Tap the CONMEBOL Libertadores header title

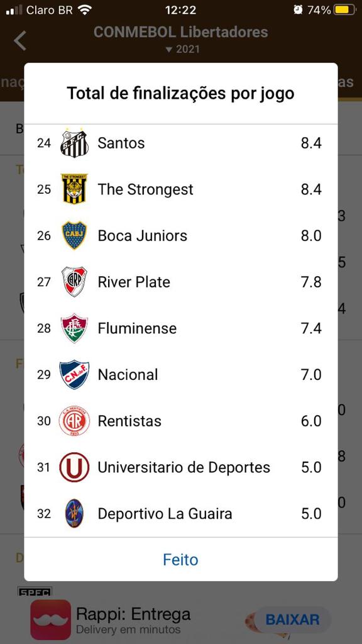coord(180,31)
